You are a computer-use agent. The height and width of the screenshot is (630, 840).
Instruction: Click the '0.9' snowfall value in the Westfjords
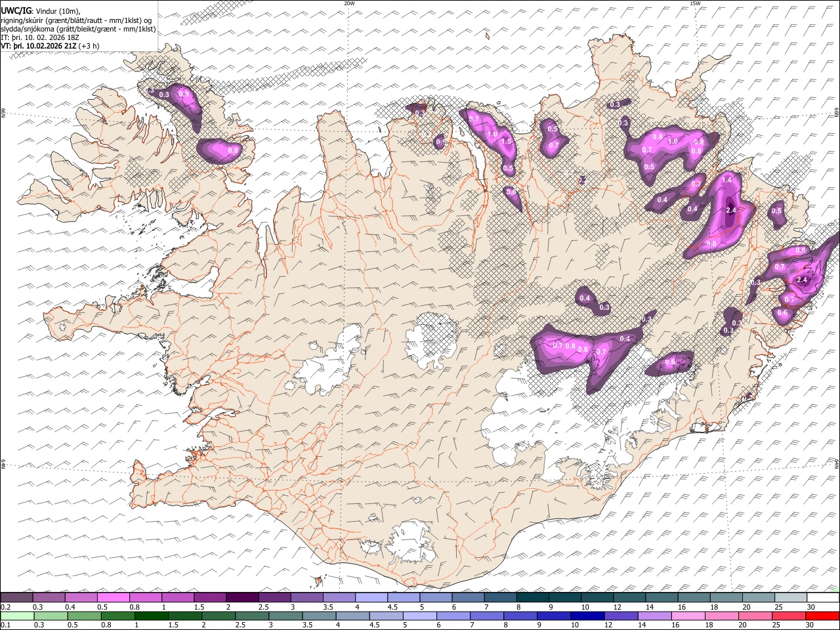[x=184, y=94]
